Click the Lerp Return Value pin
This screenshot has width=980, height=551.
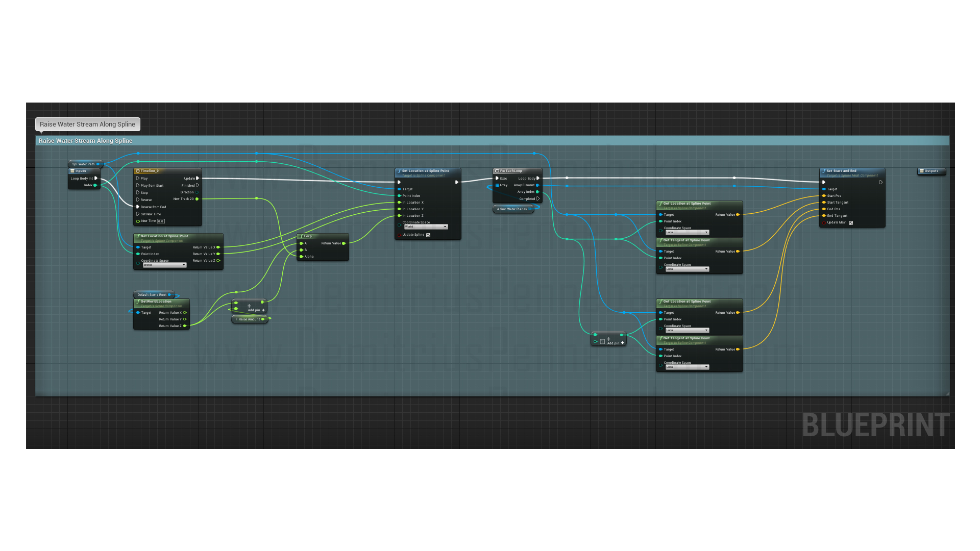pos(344,243)
